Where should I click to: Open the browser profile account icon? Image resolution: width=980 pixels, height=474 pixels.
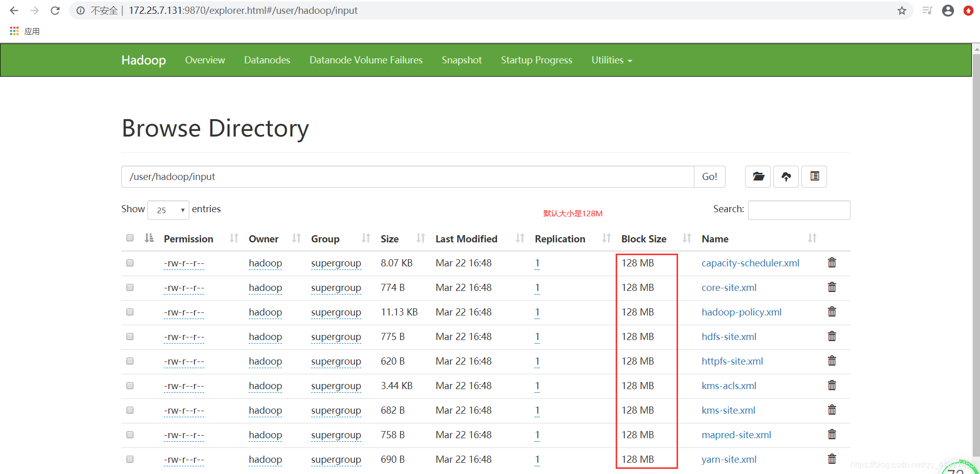coord(948,10)
